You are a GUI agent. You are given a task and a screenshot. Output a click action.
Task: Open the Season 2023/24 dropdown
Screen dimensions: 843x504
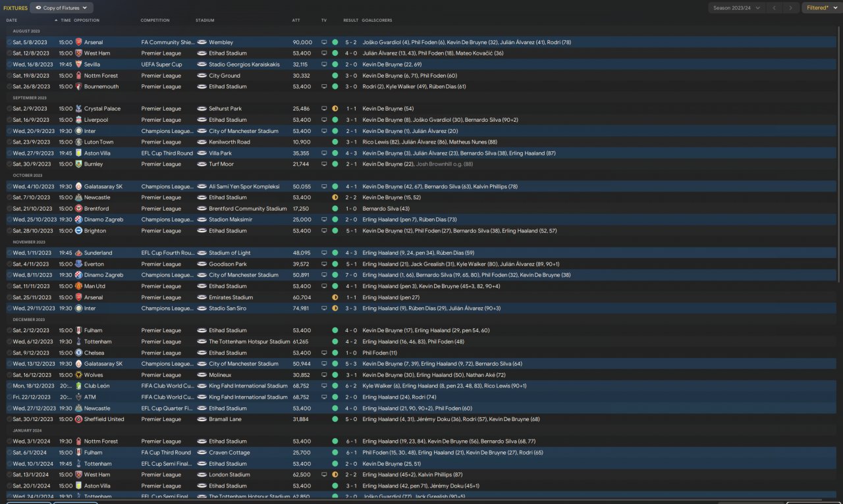click(x=736, y=8)
